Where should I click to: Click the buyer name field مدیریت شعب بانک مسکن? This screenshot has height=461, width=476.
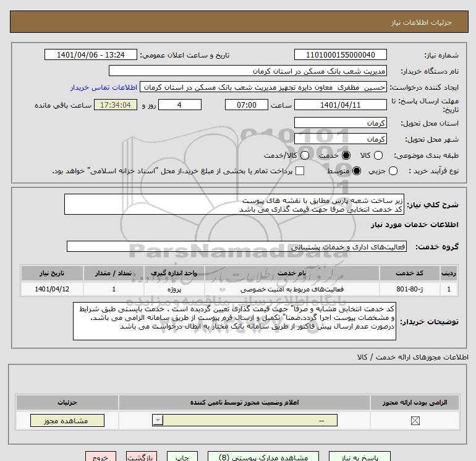(248, 71)
